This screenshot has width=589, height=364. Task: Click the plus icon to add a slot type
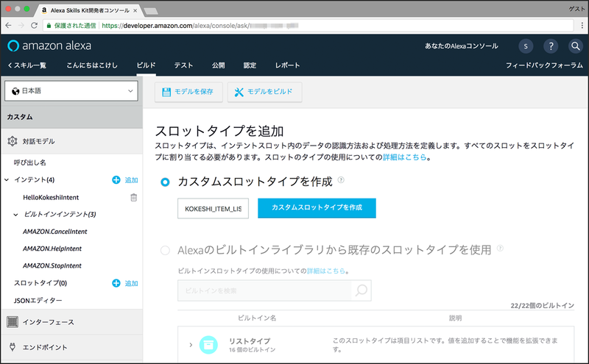click(116, 283)
